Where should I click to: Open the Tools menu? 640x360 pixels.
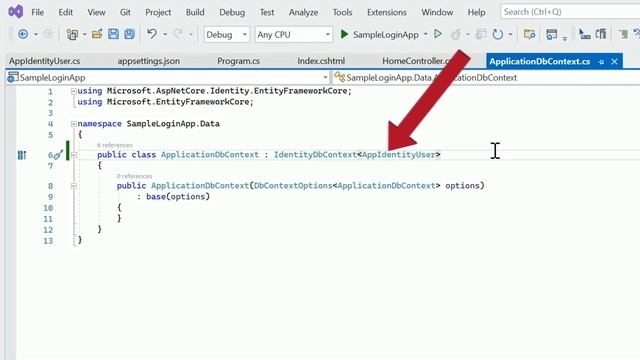pyautogui.click(x=342, y=12)
